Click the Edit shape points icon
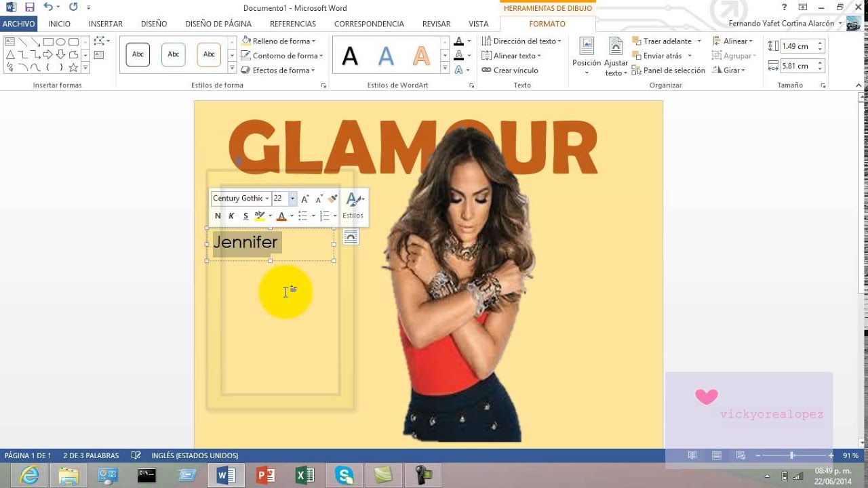Viewport: 868px width, 488px height. 100,41
